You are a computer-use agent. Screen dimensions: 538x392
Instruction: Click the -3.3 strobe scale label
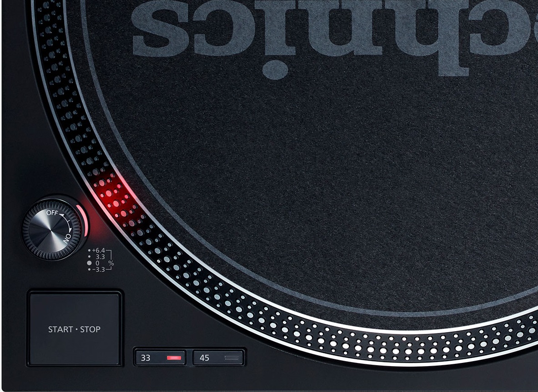click(x=98, y=270)
